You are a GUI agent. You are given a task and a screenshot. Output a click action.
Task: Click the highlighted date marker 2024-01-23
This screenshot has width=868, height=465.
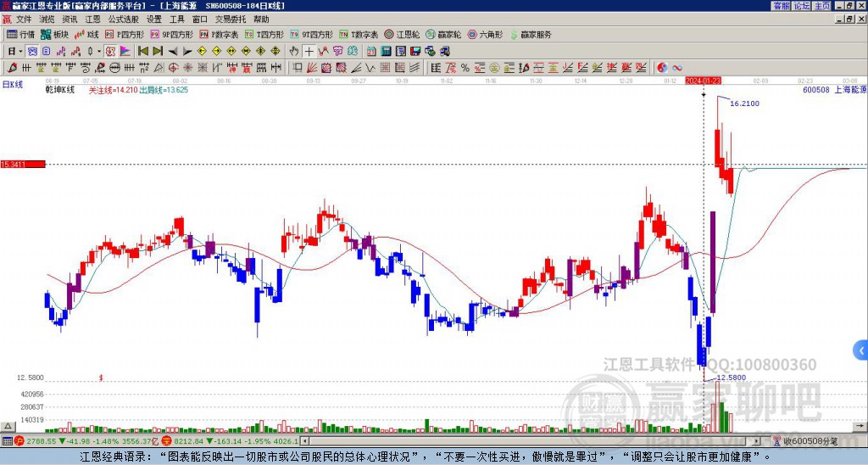pos(703,81)
